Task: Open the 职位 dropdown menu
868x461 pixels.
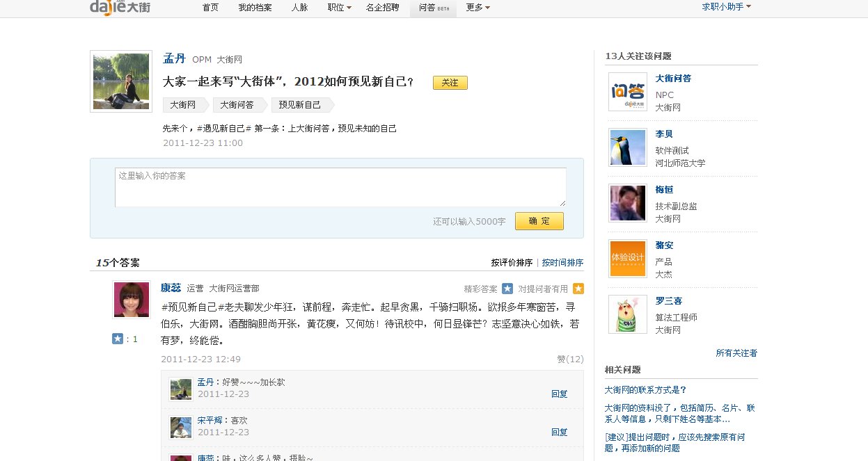Action: click(x=338, y=8)
